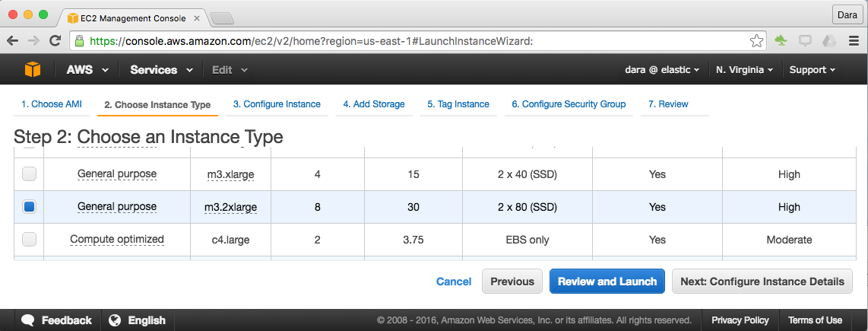Click the Cancel link

[x=454, y=282]
